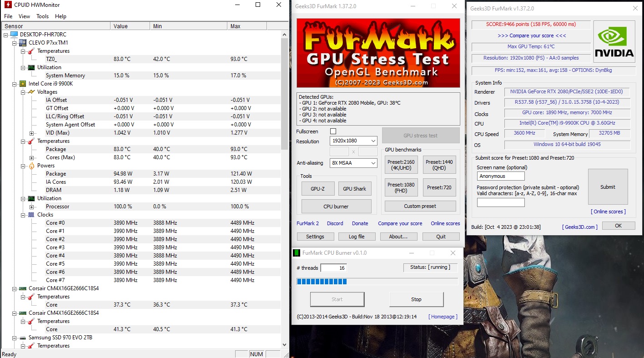644x358 pixels.
Task: Expand the VID (Max) row
Action: point(32,133)
